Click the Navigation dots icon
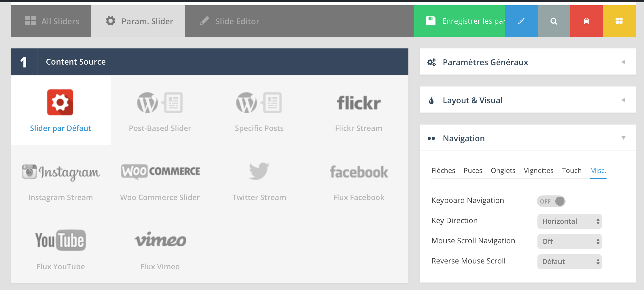This screenshot has height=290, width=644. 431,138
